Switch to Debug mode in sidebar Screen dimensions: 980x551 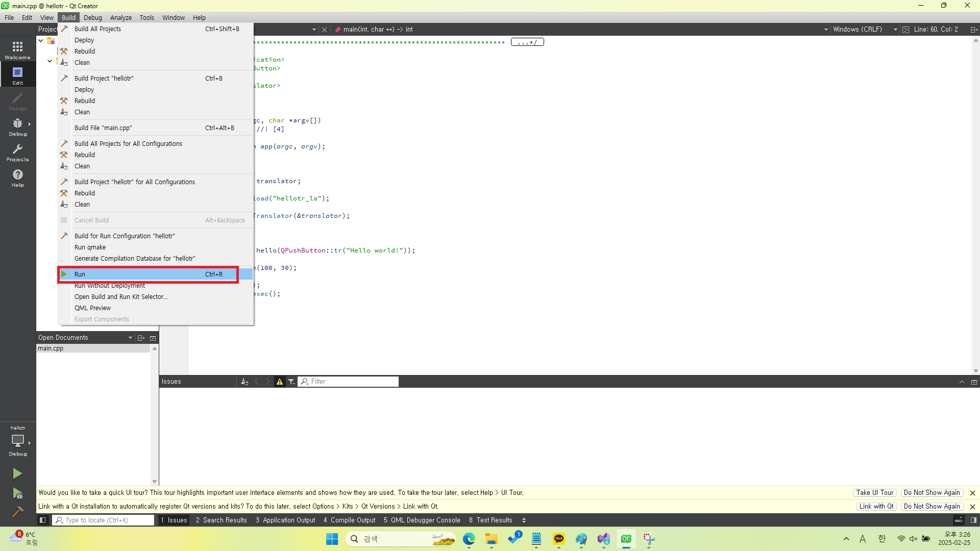click(17, 127)
